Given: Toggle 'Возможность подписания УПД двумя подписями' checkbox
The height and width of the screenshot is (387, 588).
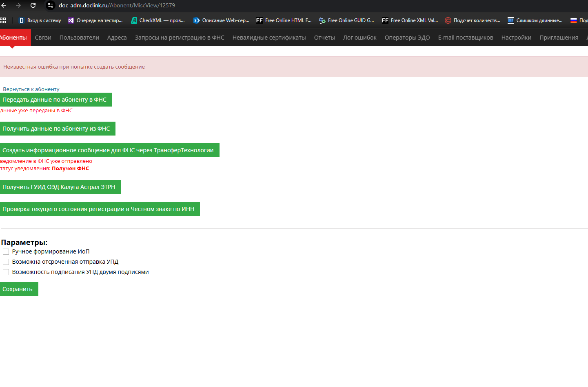Looking at the screenshot, I should click(6, 272).
